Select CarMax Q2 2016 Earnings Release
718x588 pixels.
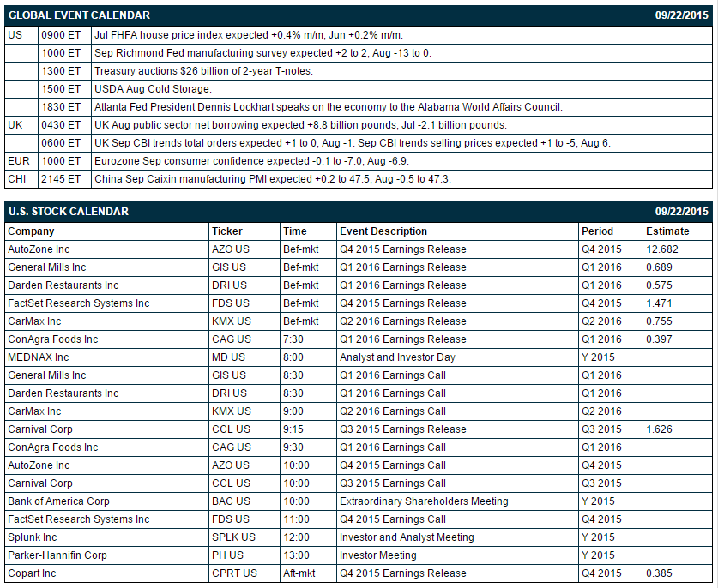click(403, 321)
